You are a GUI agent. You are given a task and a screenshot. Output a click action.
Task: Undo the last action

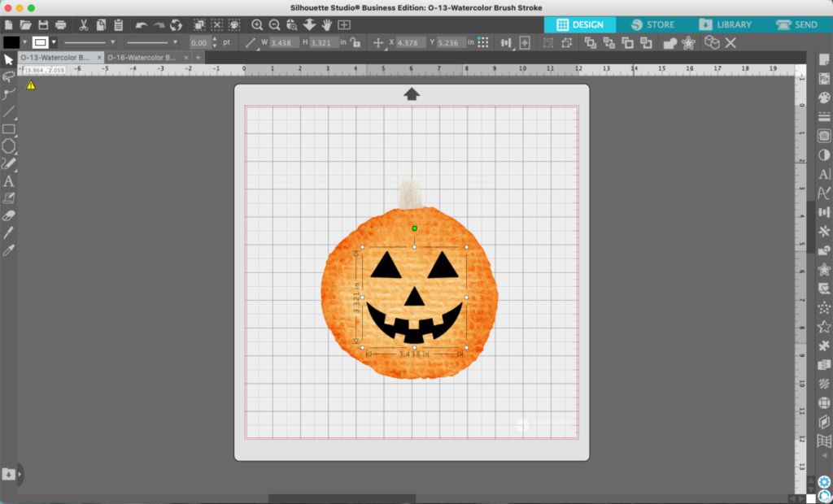coord(142,25)
